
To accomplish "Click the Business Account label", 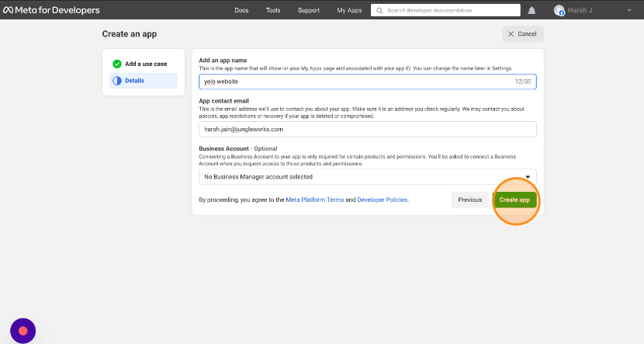I will [223, 148].
